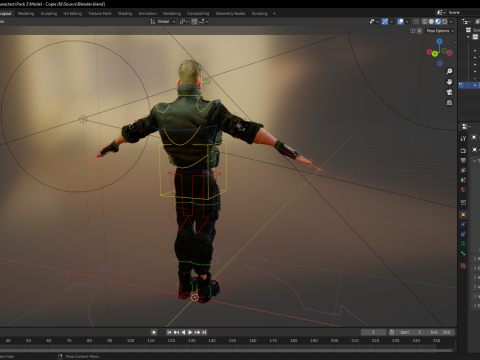
Task: Open the UV Editing workspace tab
Action: tap(72, 13)
